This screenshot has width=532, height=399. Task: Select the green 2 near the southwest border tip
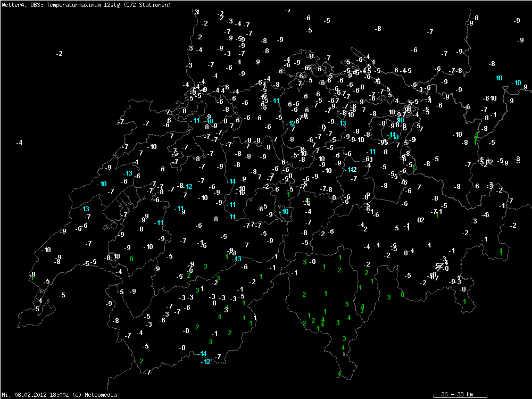142,361
